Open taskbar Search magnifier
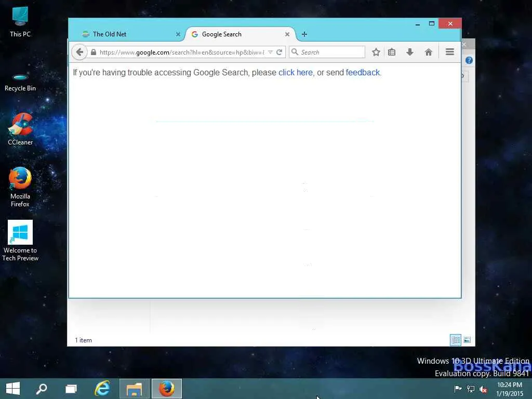532x399 pixels. [42, 389]
